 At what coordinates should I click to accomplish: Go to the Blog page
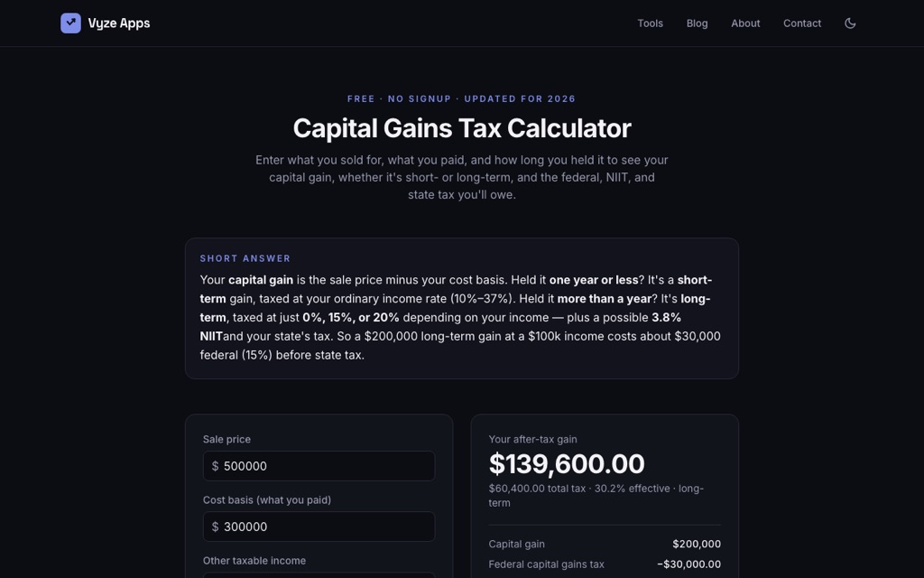tap(697, 23)
